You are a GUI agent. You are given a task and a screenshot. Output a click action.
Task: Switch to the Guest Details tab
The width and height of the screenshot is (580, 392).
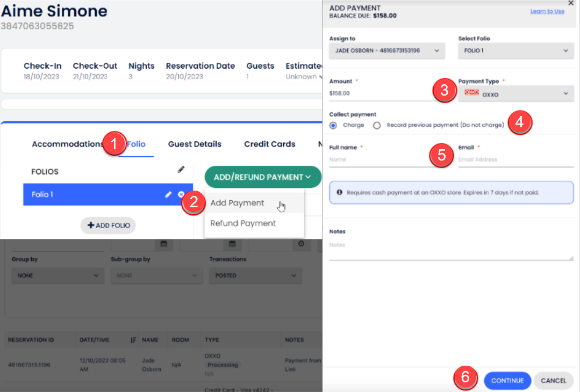coord(195,144)
